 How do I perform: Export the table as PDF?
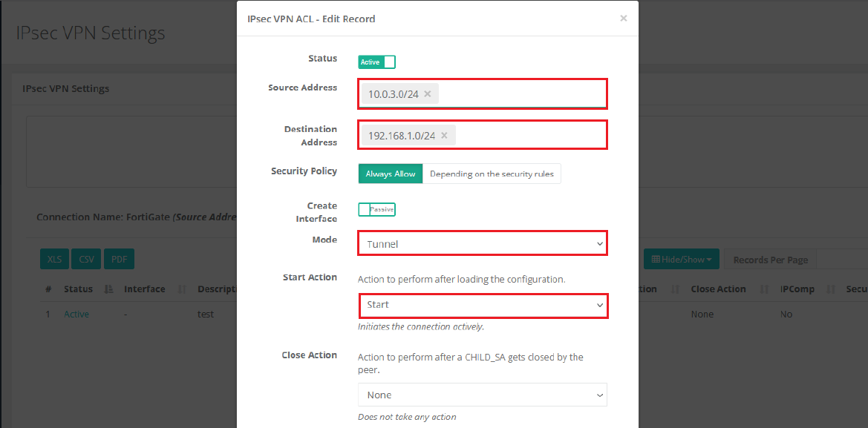119,260
